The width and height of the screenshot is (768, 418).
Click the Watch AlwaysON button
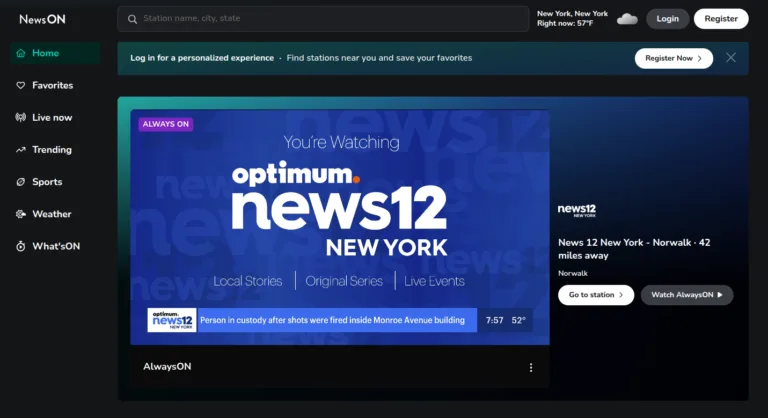687,295
